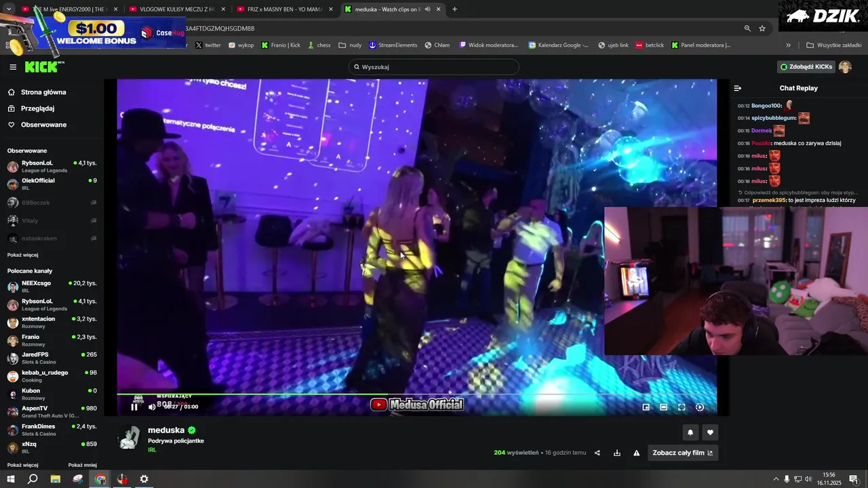Viewport: 868px width, 488px height.
Task: Switch to FRIZ x MASNY BEN tab
Action: click(x=285, y=9)
